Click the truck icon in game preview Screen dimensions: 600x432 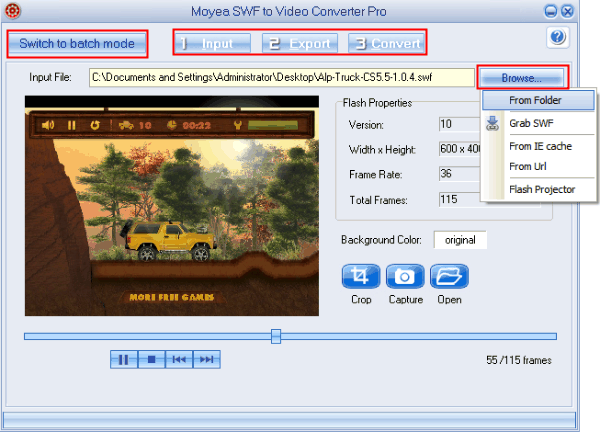(126, 125)
